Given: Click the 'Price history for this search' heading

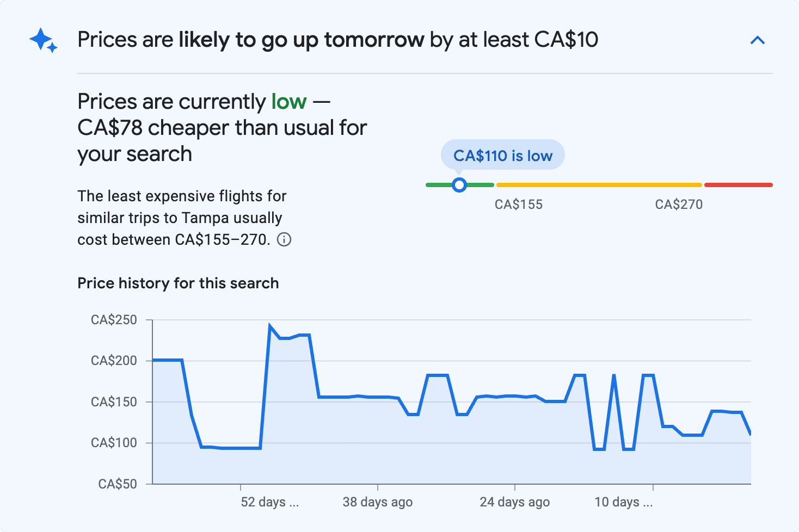Looking at the screenshot, I should [178, 283].
